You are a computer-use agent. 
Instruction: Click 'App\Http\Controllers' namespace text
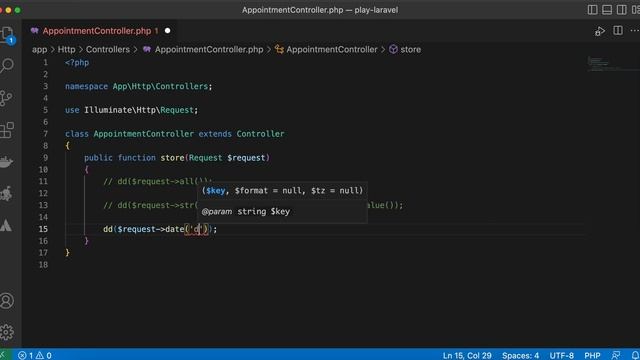click(x=160, y=86)
